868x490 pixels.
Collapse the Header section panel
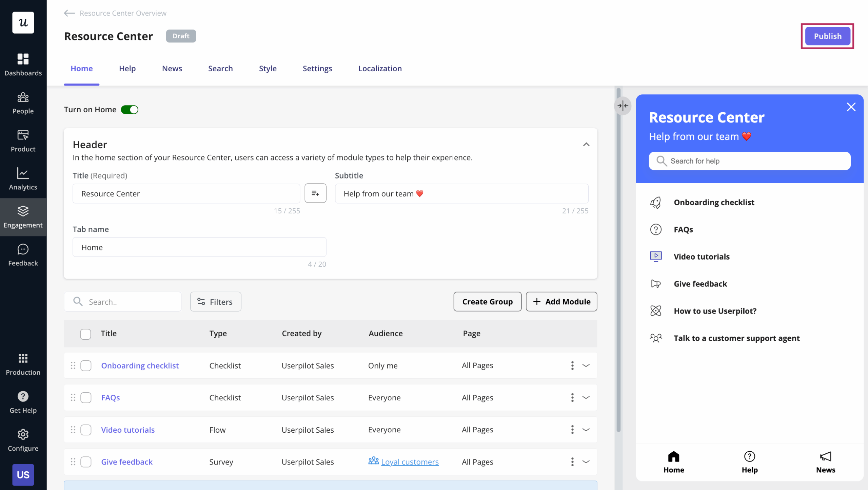pyautogui.click(x=586, y=144)
